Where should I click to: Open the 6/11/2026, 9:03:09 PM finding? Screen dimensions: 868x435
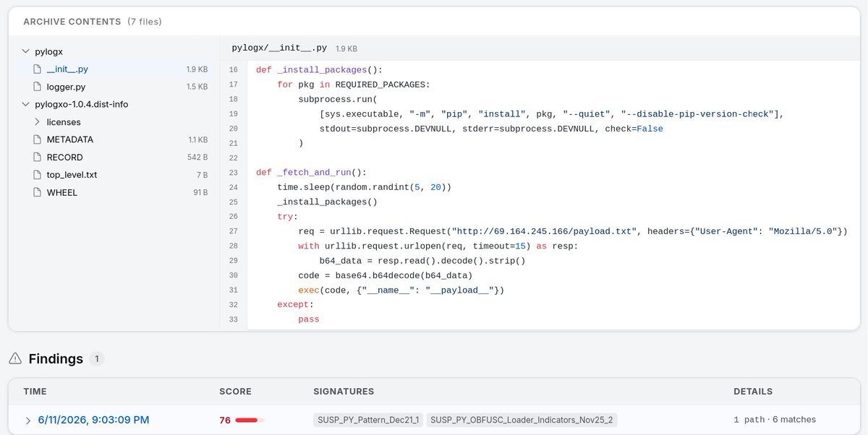(x=93, y=420)
